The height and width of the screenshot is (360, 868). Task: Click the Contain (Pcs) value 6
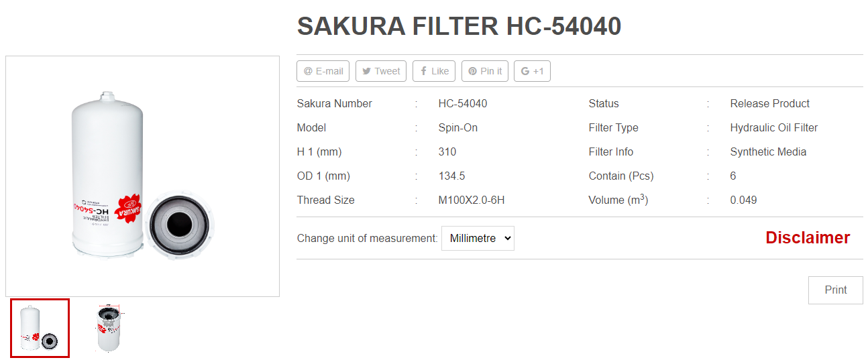pyautogui.click(x=733, y=176)
